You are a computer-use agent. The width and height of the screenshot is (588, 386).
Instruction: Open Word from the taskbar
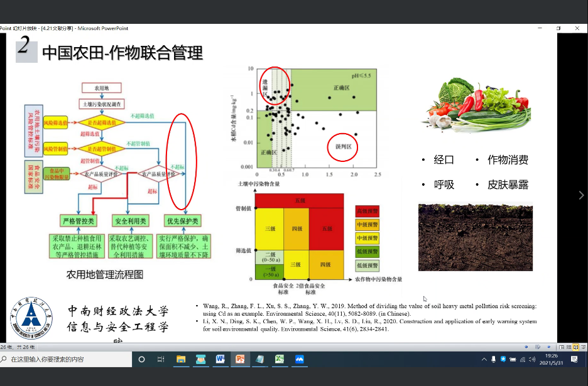[220, 359]
